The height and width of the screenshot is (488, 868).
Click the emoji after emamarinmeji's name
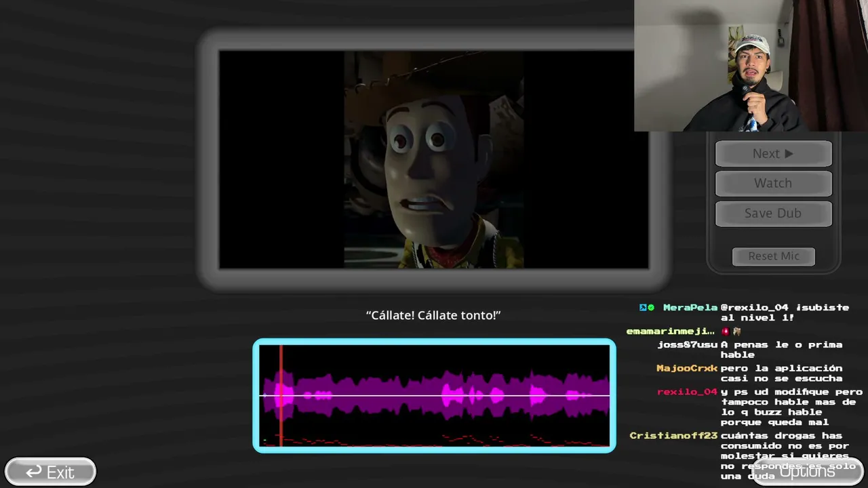click(x=731, y=331)
